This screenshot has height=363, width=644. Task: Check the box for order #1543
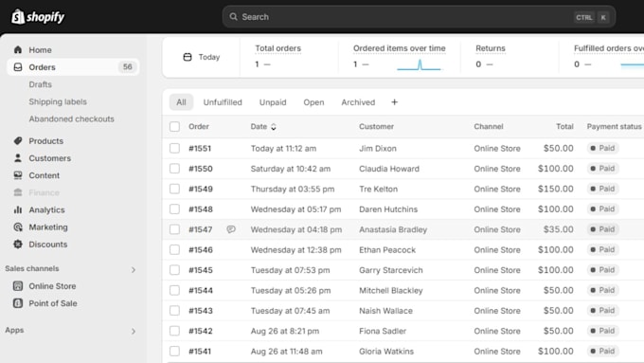(x=174, y=310)
